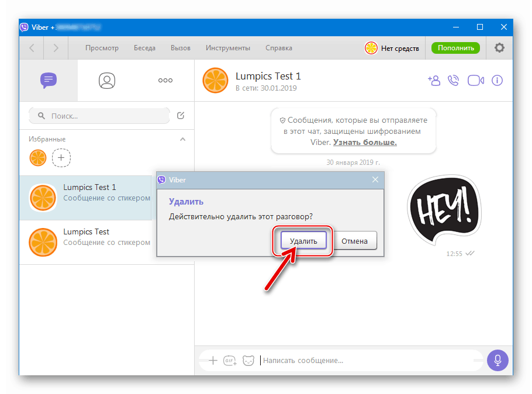Cancel with the Отмена button
This screenshot has width=532, height=394.
(354, 241)
